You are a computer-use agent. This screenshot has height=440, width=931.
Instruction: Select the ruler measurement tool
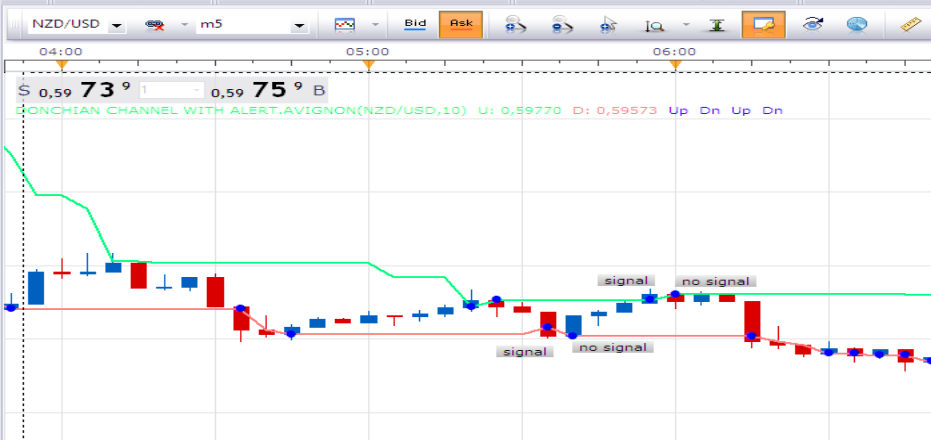point(910,25)
